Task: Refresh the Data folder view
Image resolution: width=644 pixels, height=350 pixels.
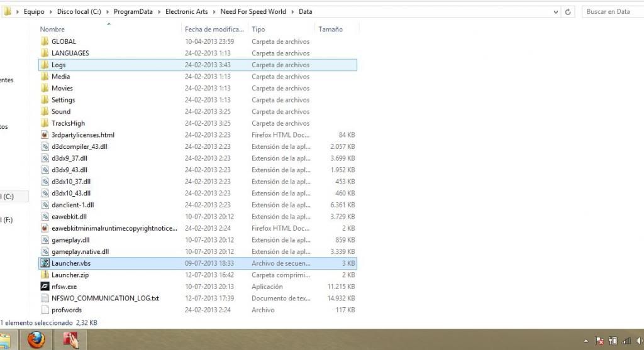Action: pyautogui.click(x=568, y=12)
